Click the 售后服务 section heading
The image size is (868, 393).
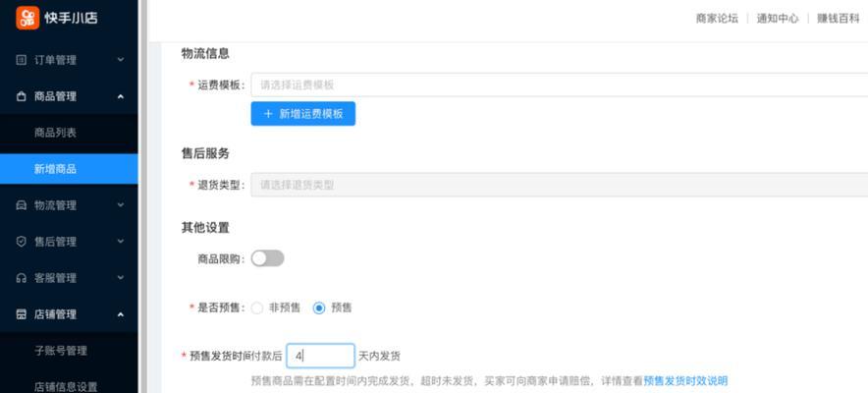point(205,154)
